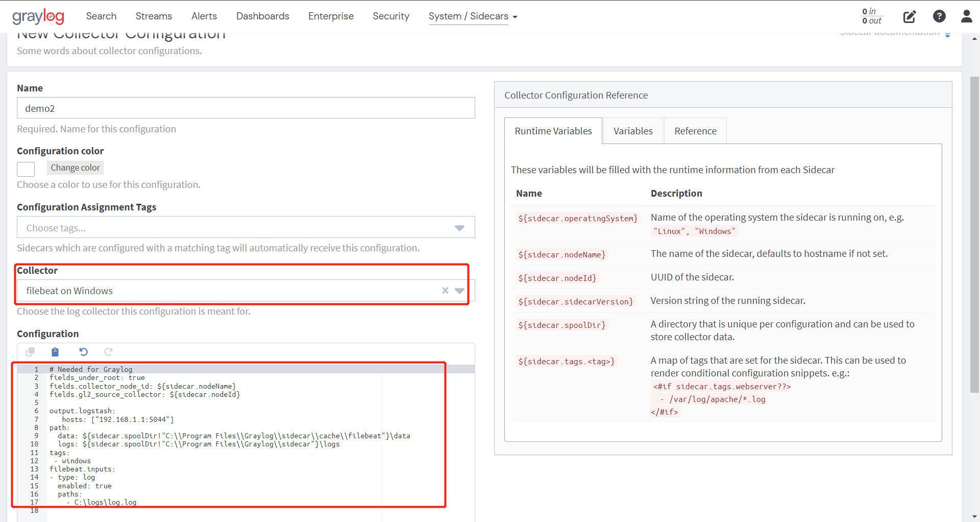Click the '# Needed for Graylog' comment line
980x522 pixels.
point(91,369)
